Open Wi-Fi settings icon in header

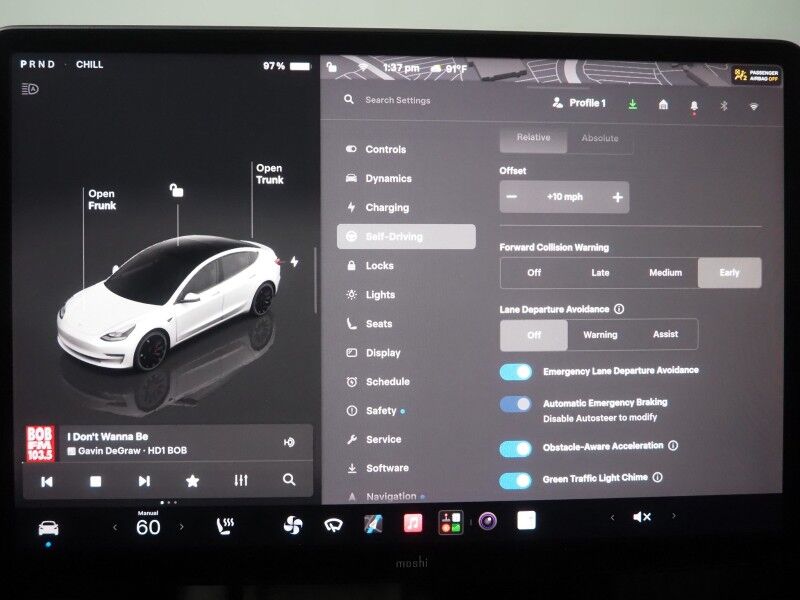click(754, 107)
